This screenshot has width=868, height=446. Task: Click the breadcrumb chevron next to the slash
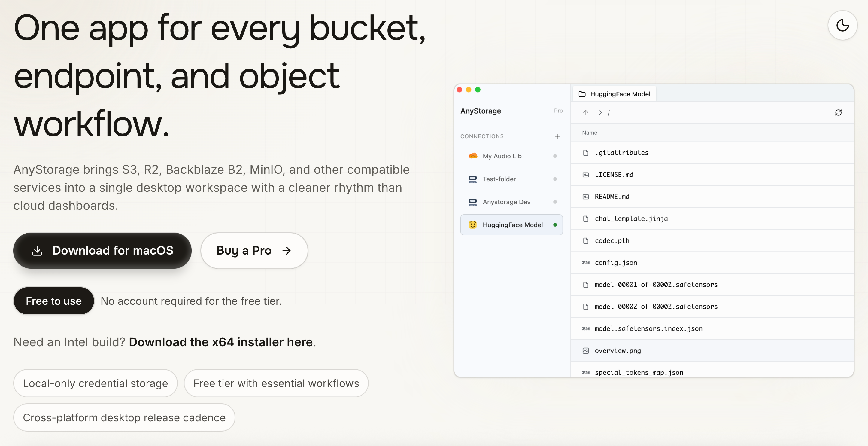pyautogui.click(x=600, y=113)
